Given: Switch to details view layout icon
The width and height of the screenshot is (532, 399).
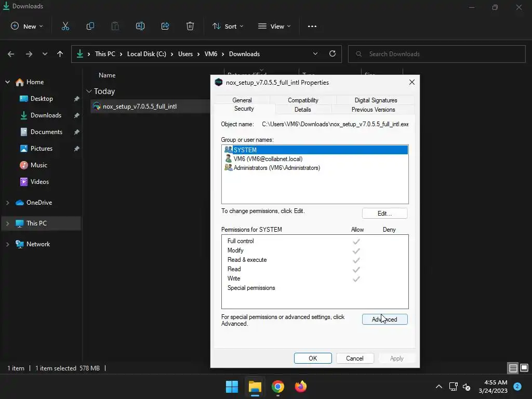Looking at the screenshot, I should 513,368.
